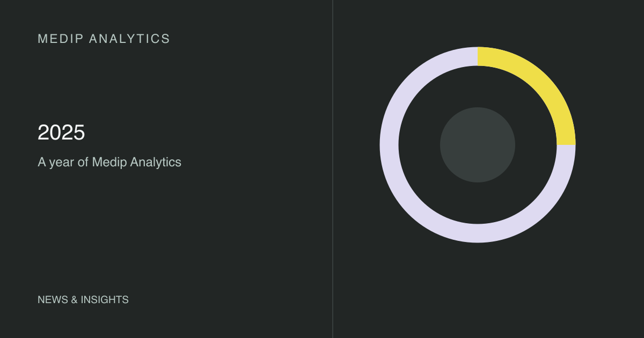The width and height of the screenshot is (644, 338).
Task: Click the gray circle at the donut's center
Action: click(x=478, y=145)
